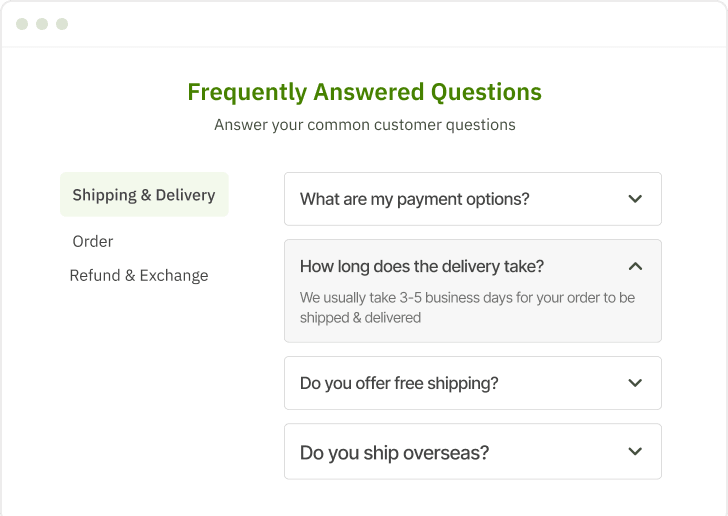Click "What are my payment options?" question text

coord(414,199)
